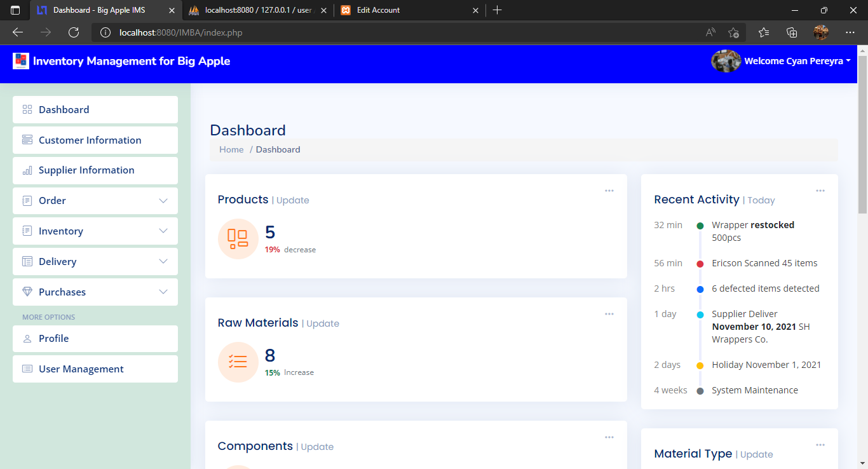
Task: Open the Products card three-dot menu
Action: (x=609, y=191)
